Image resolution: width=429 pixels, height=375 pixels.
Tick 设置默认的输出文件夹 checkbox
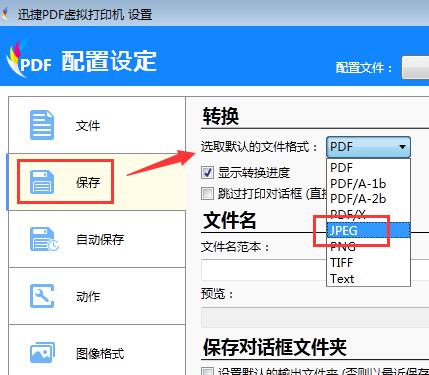pos(207,371)
